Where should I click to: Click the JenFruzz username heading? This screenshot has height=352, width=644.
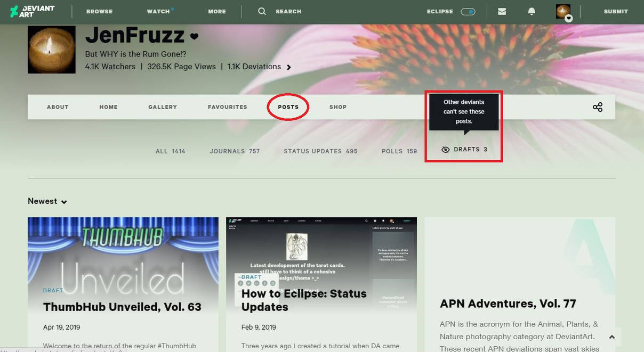click(135, 35)
